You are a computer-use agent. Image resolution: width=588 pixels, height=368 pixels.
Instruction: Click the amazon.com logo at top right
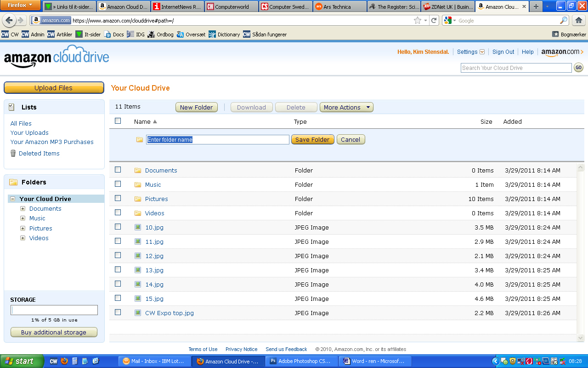point(562,52)
